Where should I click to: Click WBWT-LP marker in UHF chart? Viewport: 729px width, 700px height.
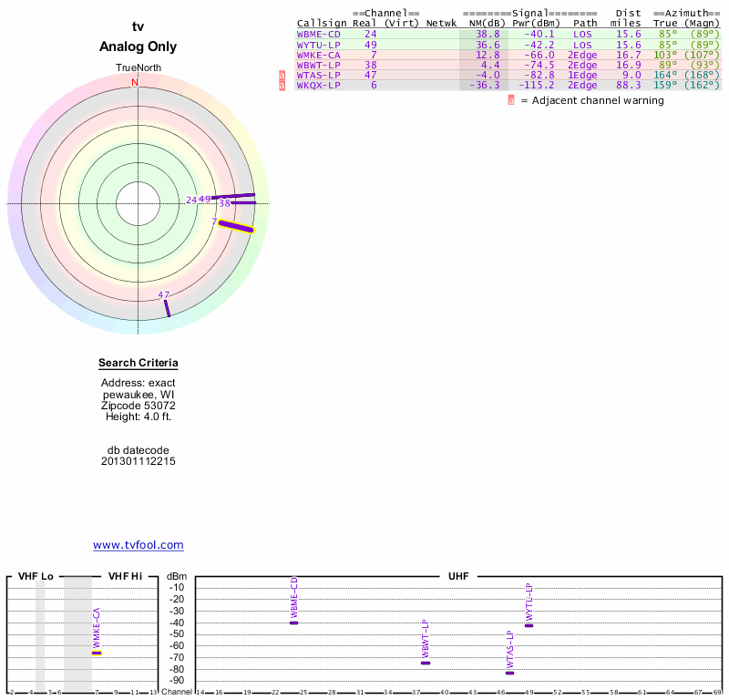(x=426, y=663)
